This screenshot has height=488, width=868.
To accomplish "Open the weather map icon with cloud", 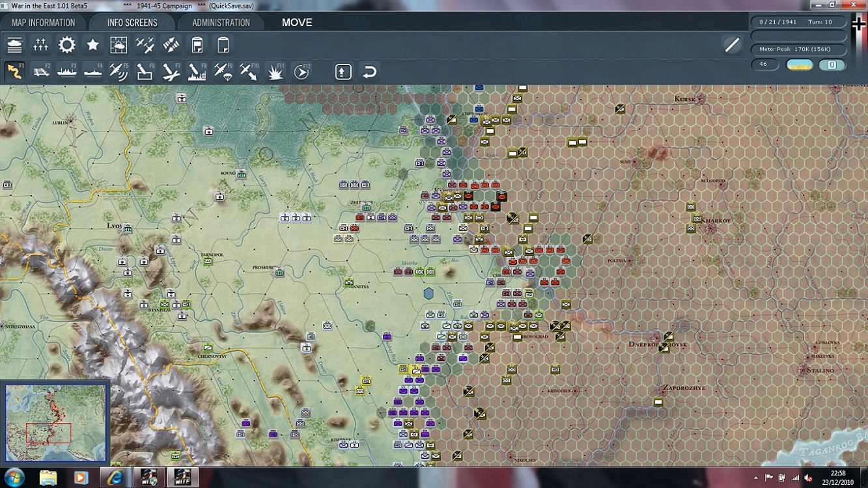I will pyautogui.click(x=119, y=45).
